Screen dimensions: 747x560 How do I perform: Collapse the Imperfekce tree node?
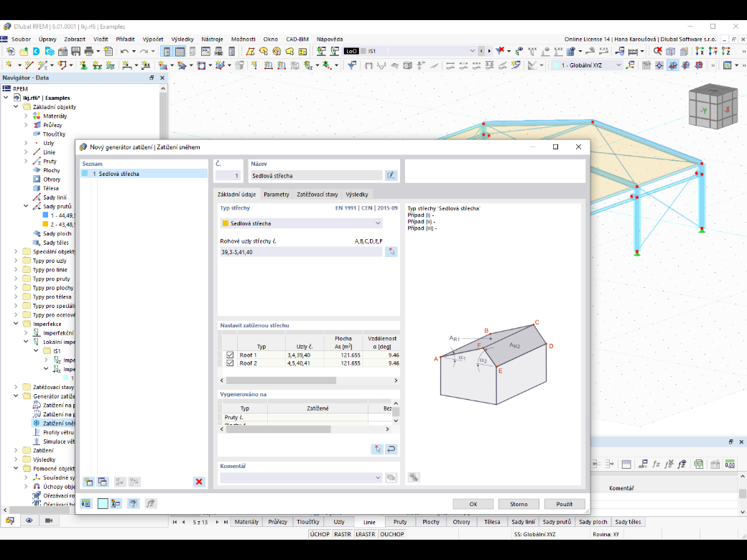[17, 324]
